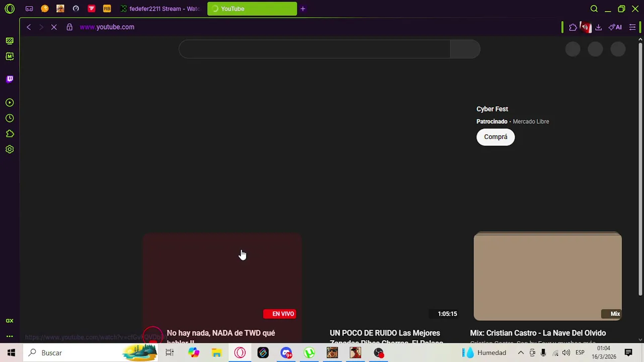Open the uTorrent taskbar icon

309,353
